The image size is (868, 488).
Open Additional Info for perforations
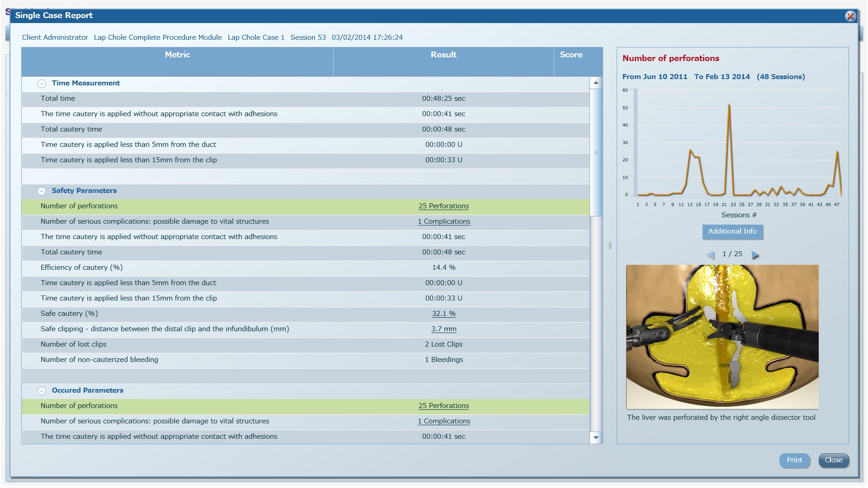(x=732, y=231)
